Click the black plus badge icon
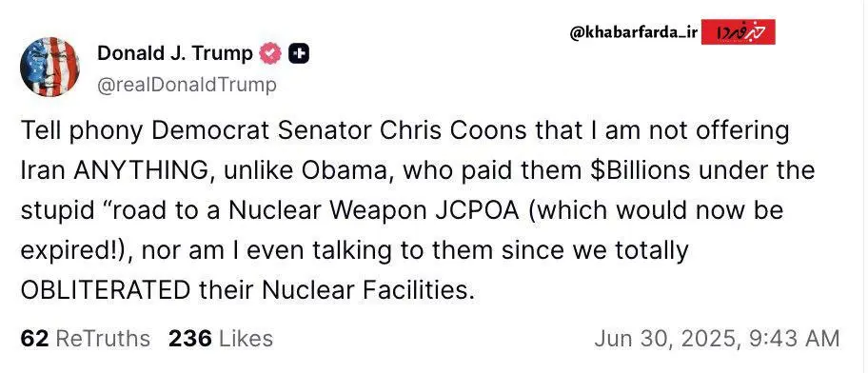Viewport: 868px width, 373px height. point(300,53)
